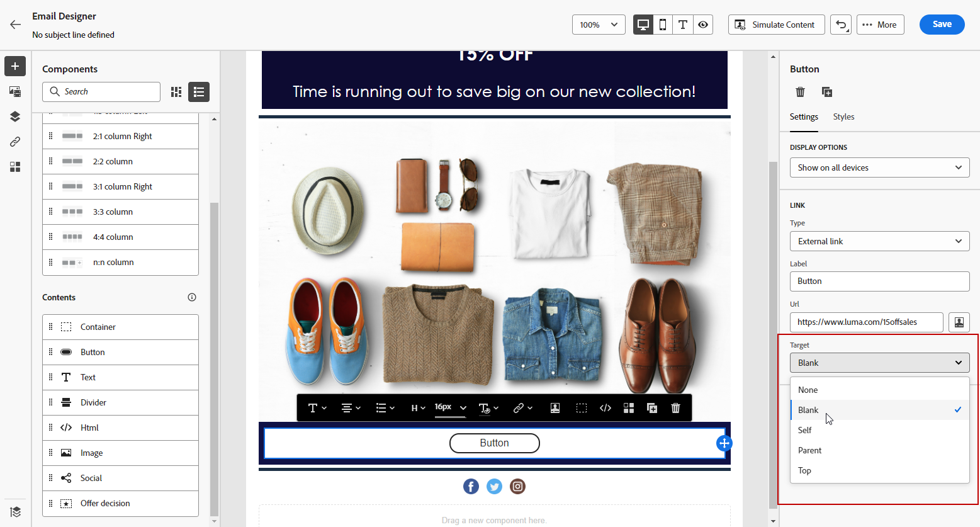Open the add components panel in the left rail
The height and width of the screenshot is (527, 980).
[x=15, y=66]
